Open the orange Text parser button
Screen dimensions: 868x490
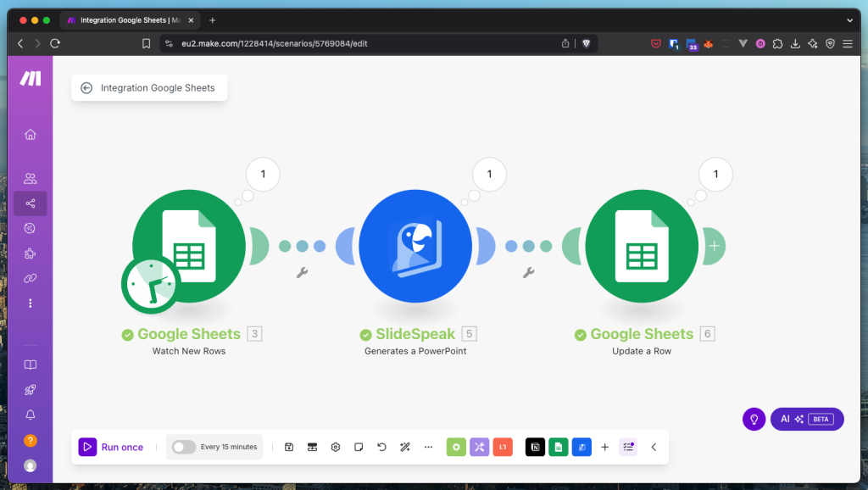503,447
